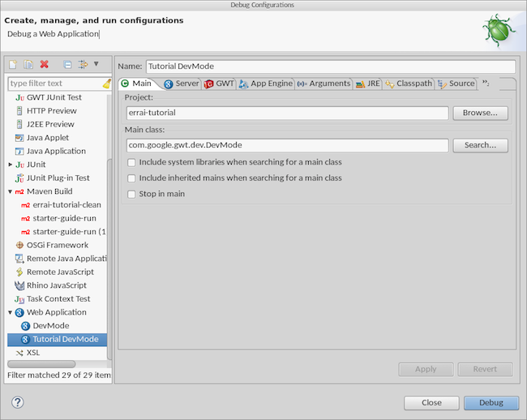
Task: Click XSL configuration icon
Action: click(x=19, y=353)
